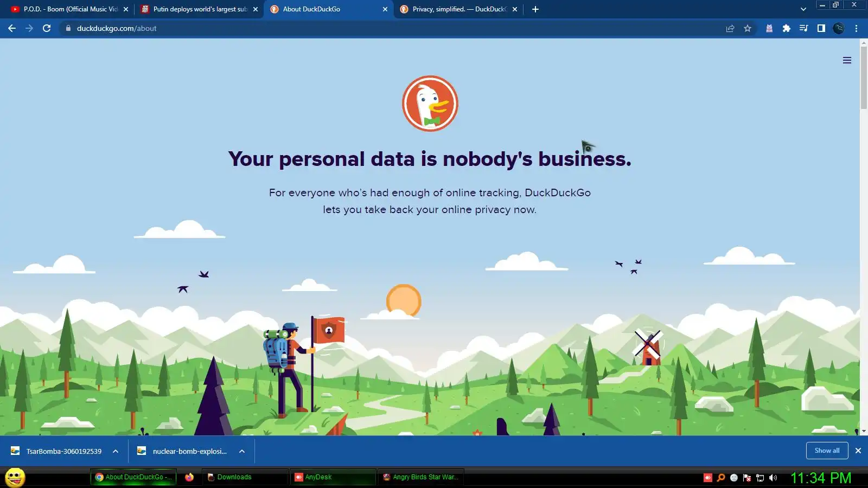868x488 pixels.
Task: Switch to AnyDesk in taskbar
Action: point(333,477)
